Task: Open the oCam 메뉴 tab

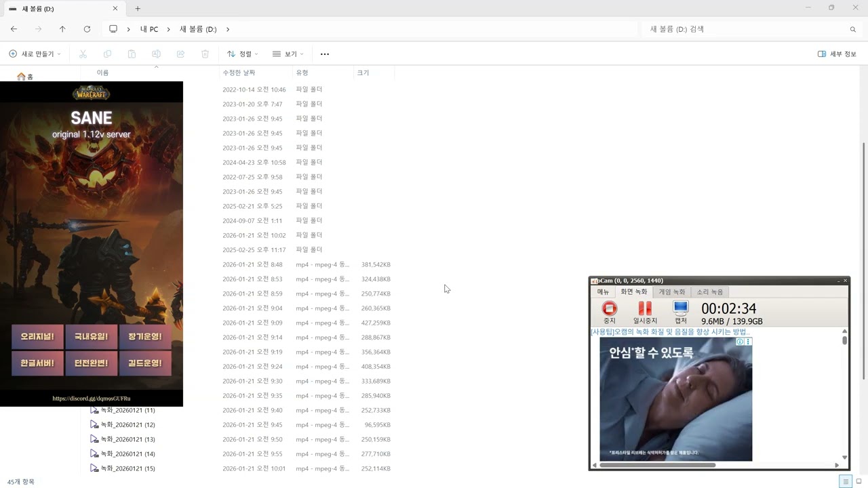Action: [x=603, y=291]
